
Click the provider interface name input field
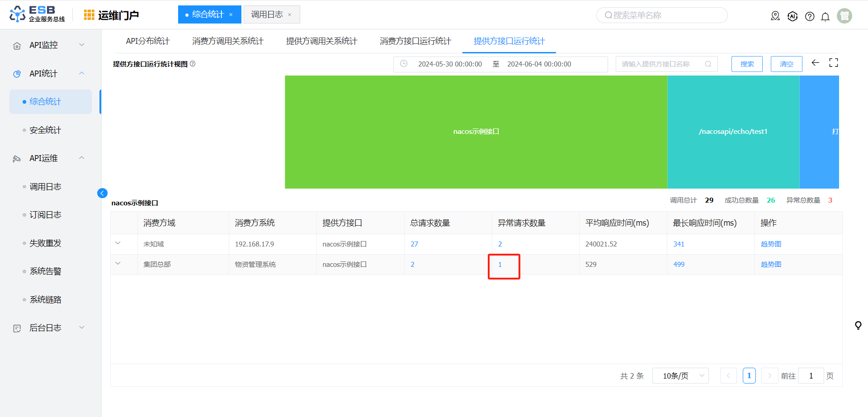[660, 64]
